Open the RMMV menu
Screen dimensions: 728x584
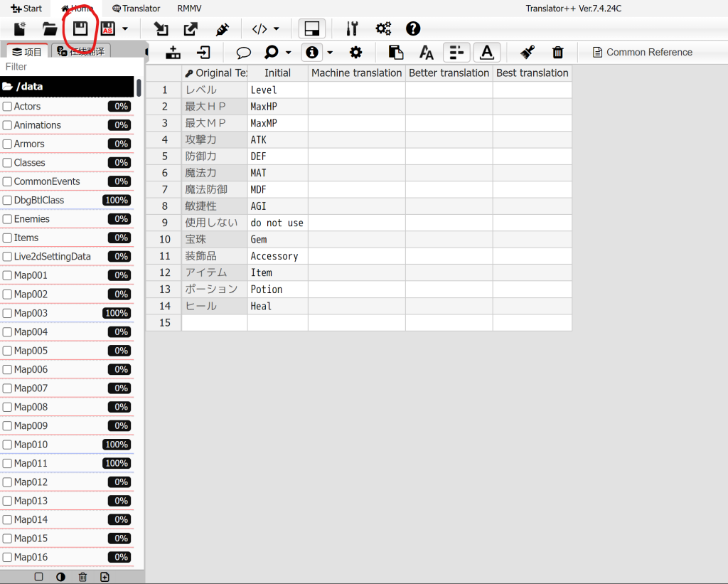pyautogui.click(x=189, y=9)
